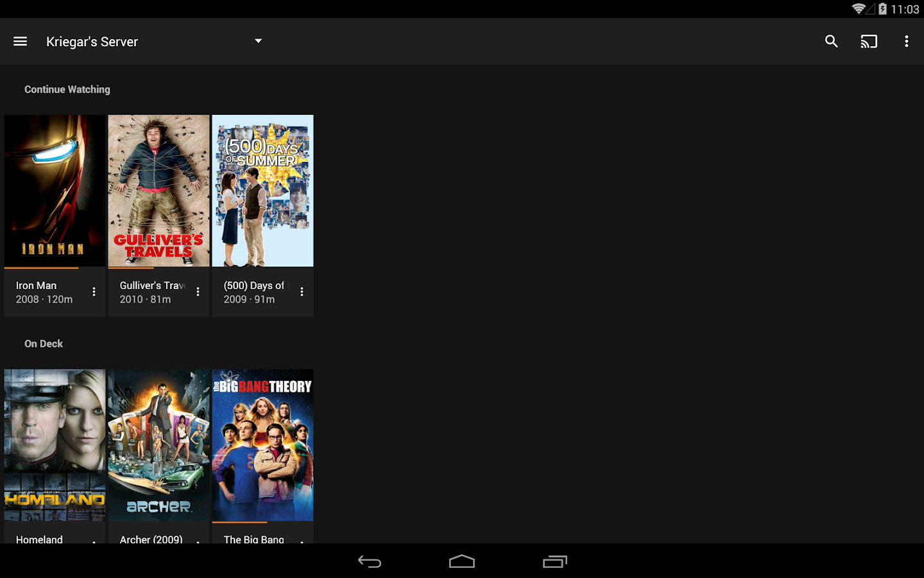This screenshot has height=578, width=924.
Task: Open more options for Gulliver's Travels
Action: pyautogui.click(x=198, y=292)
